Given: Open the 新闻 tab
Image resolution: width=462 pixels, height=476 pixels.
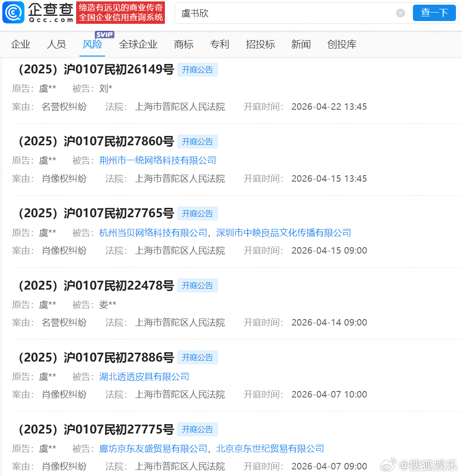Looking at the screenshot, I should pos(301,44).
